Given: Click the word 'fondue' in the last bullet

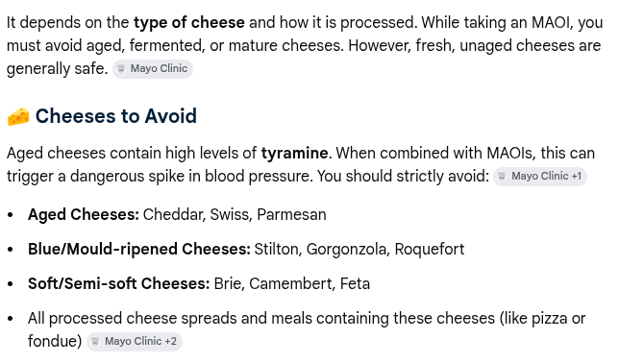Looking at the screenshot, I should [x=53, y=341].
